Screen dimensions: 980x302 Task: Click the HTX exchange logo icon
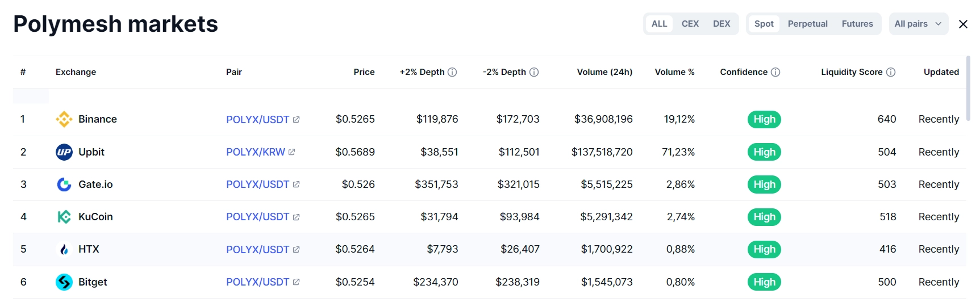click(x=64, y=249)
